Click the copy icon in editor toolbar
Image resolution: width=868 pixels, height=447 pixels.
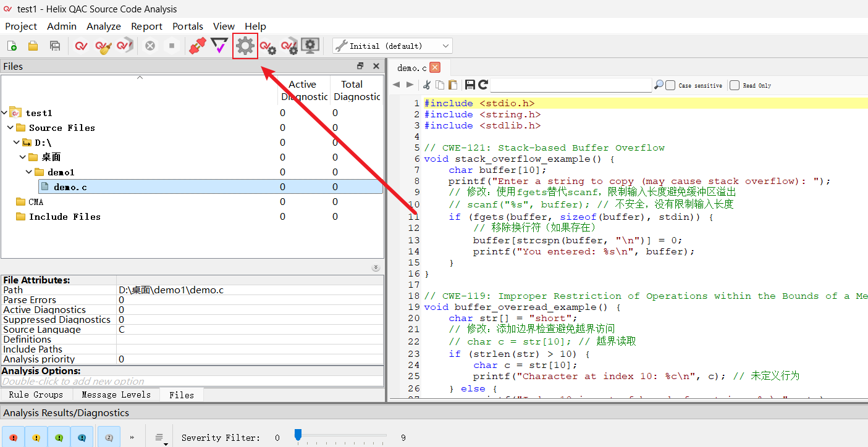tap(440, 85)
